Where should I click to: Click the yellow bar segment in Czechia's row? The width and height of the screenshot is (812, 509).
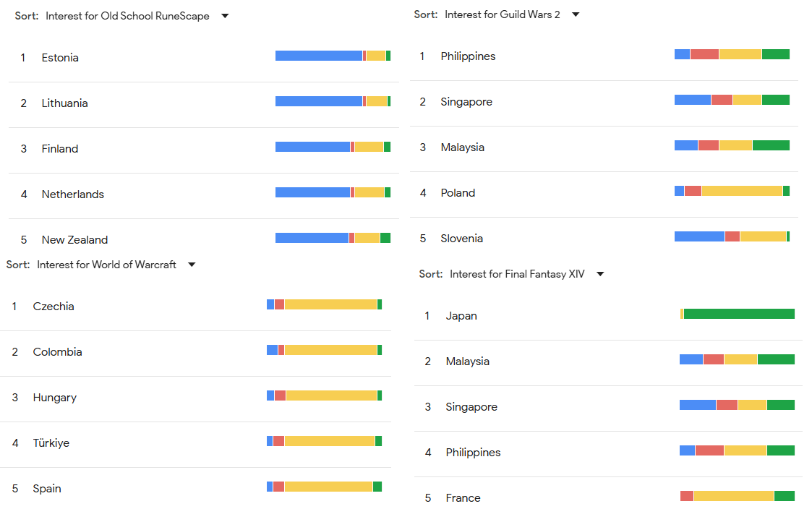330,304
